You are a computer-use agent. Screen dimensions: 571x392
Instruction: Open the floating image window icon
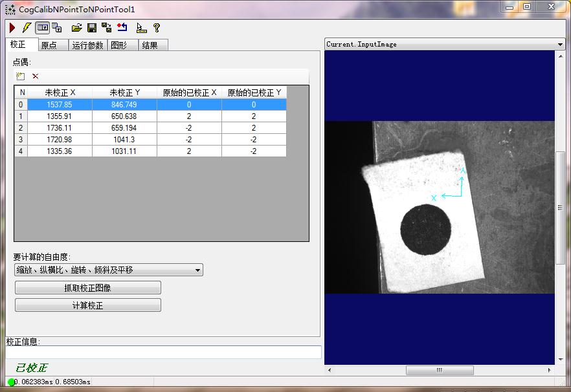point(57,28)
